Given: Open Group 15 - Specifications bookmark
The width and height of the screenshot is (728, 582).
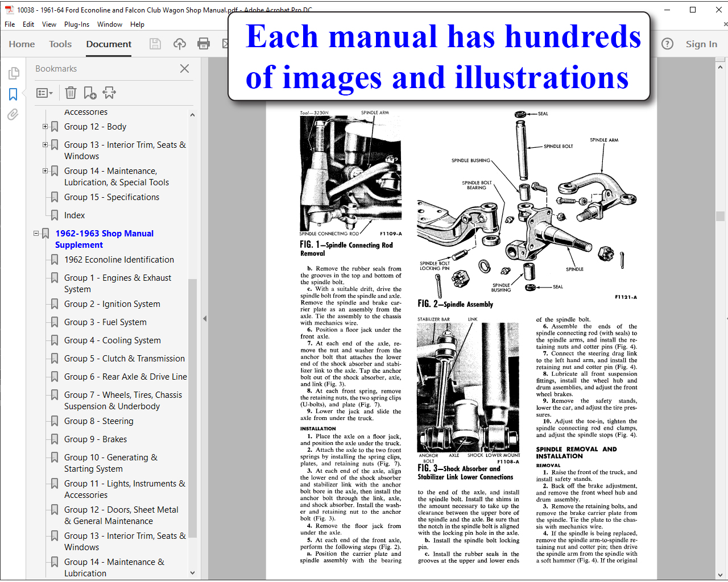Looking at the screenshot, I should (111, 197).
